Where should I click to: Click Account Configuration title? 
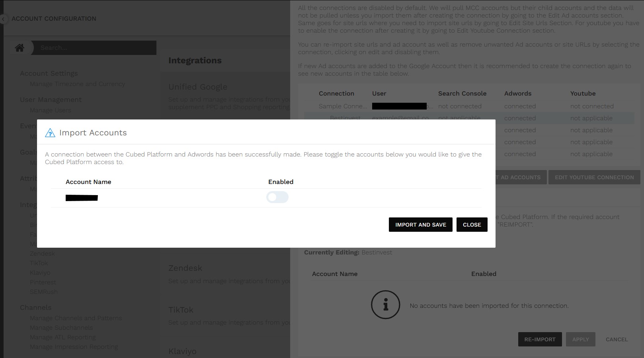pos(54,19)
